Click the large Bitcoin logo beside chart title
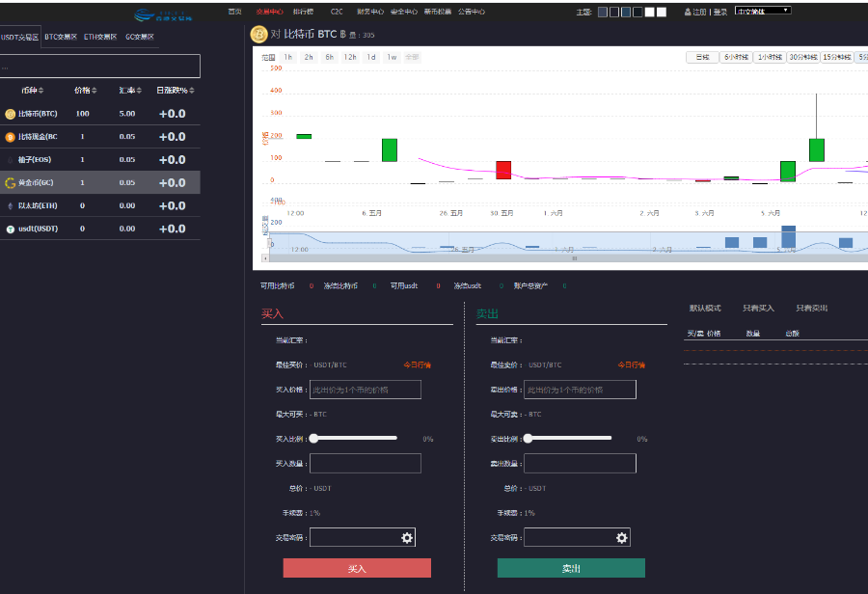868x594 pixels. click(259, 35)
